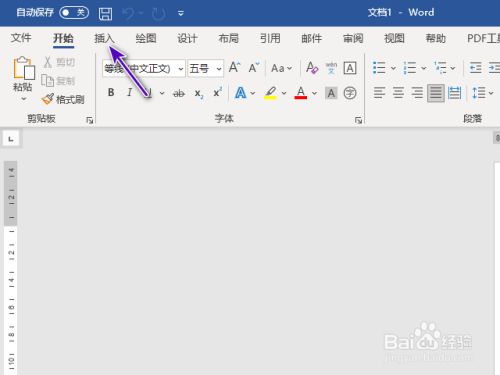
Task: Expand the font color dropdown arrow
Action: (x=314, y=93)
